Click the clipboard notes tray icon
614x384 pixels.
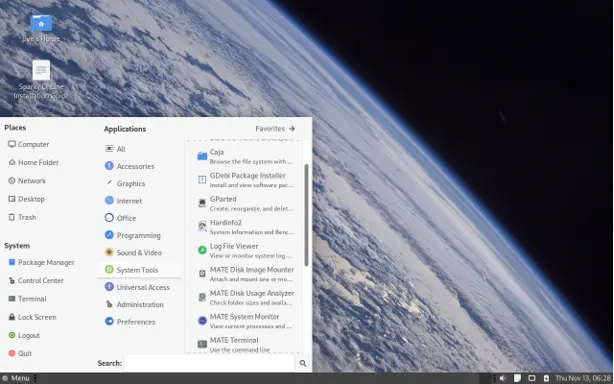point(517,378)
